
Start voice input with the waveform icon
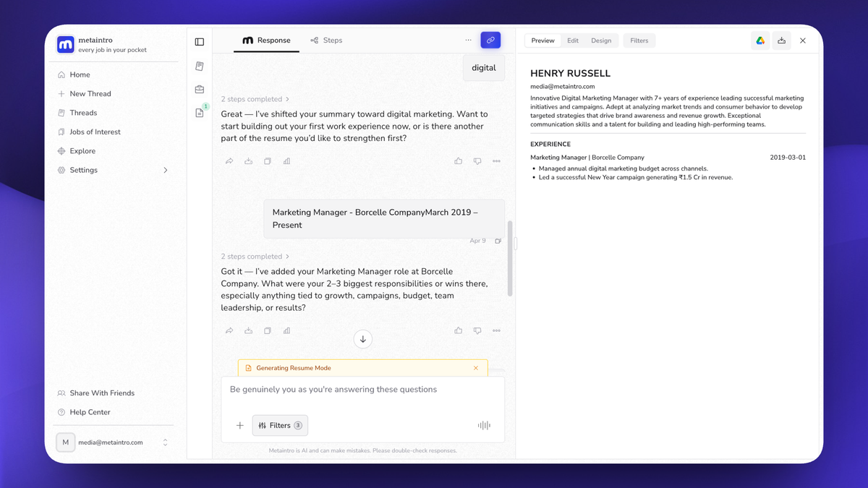click(x=484, y=426)
